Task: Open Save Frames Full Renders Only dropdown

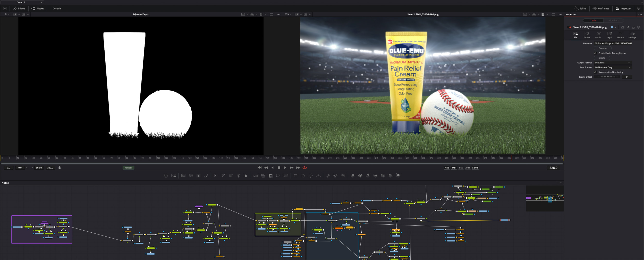Action: [613, 67]
